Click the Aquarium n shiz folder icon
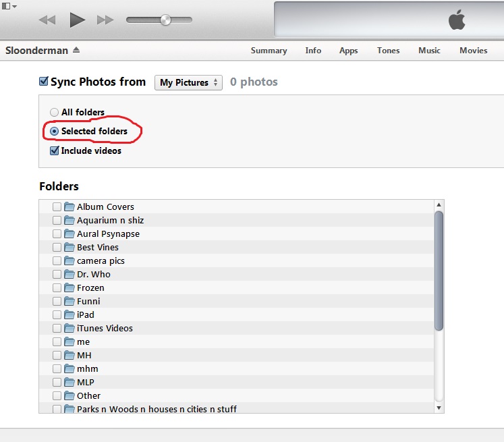 coord(69,220)
